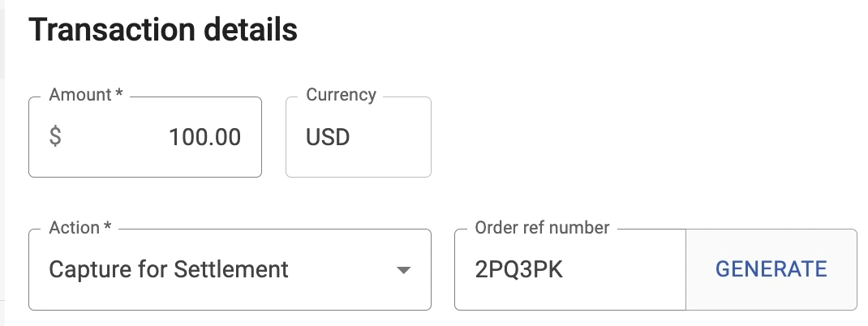Select the USD currency text
This screenshot has width=868, height=326.
coord(328,137)
